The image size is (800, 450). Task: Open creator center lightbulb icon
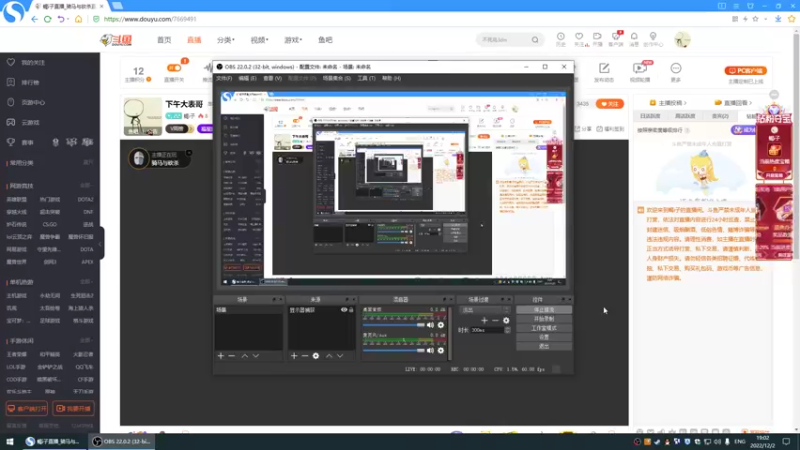coord(653,37)
